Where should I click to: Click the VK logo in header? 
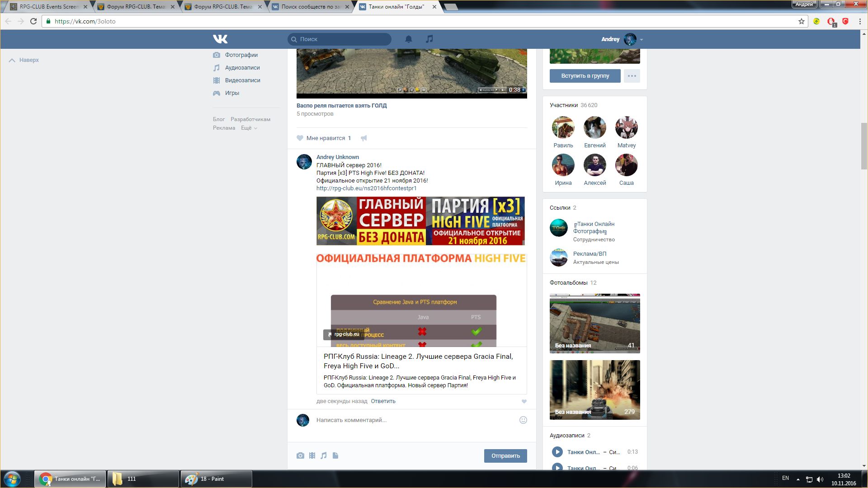[220, 39]
